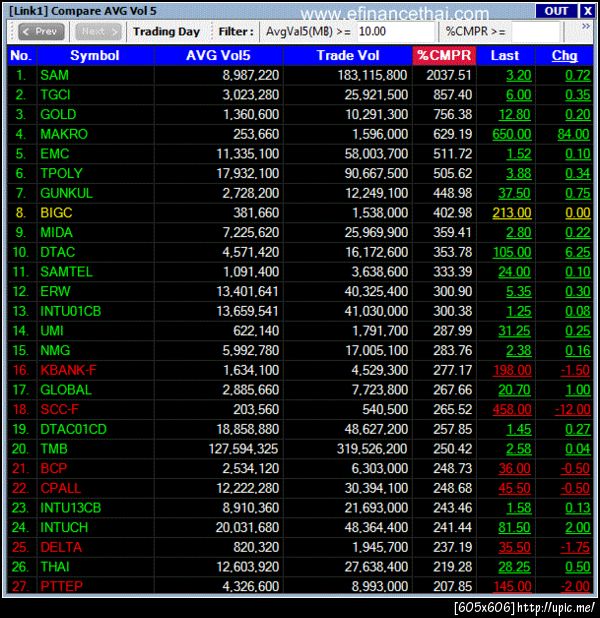Screen dimensions: 600x618
Task: Select the SAMTEL symbol
Action: pyautogui.click(x=66, y=272)
